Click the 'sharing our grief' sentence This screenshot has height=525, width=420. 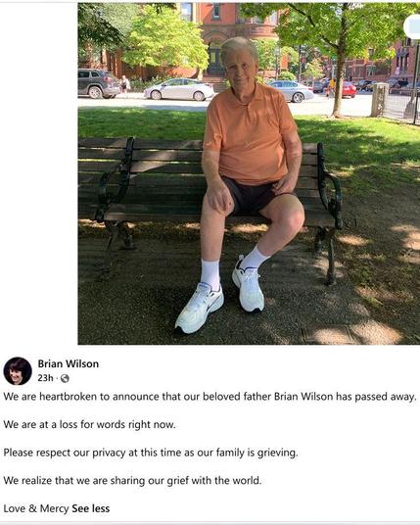[x=132, y=481]
